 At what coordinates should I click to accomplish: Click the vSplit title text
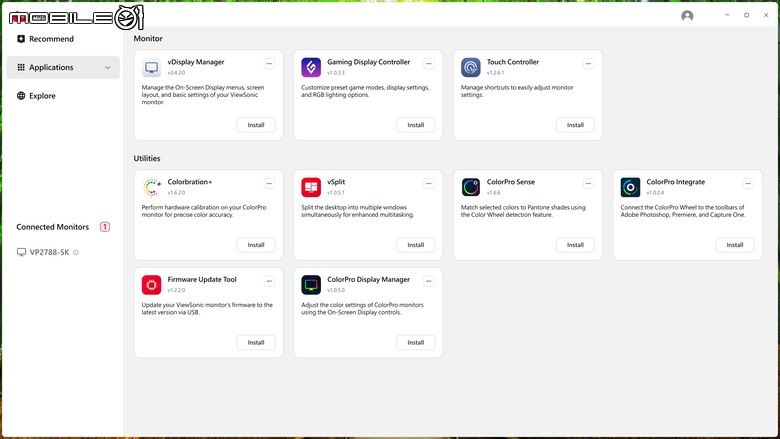tap(336, 182)
